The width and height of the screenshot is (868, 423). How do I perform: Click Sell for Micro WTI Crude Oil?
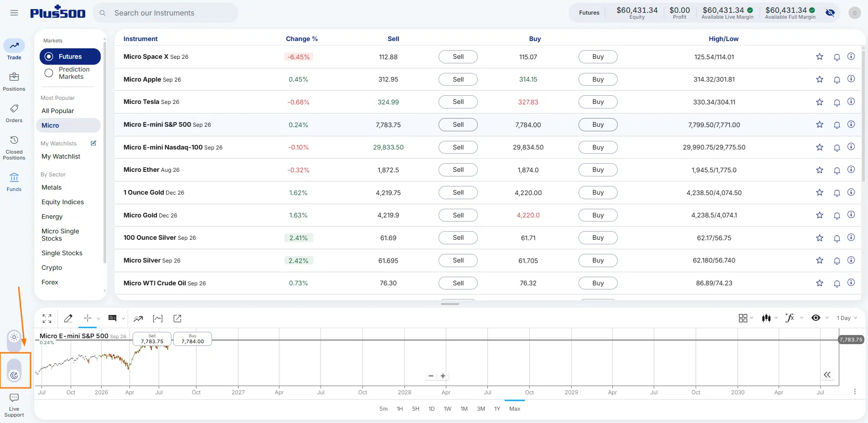pyautogui.click(x=458, y=283)
